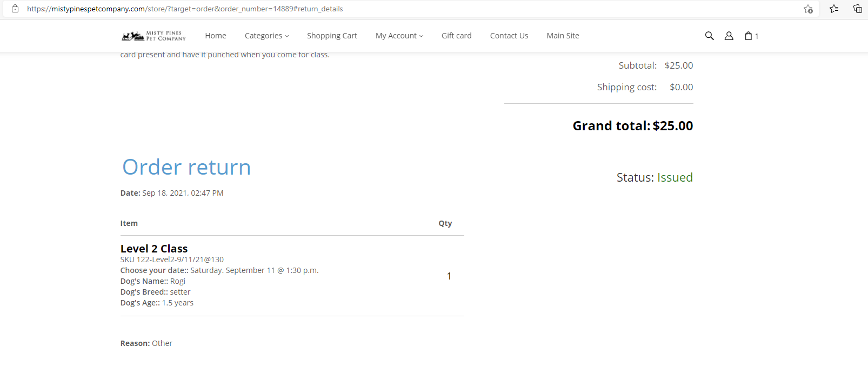Click the search magnifier icon

click(x=709, y=36)
